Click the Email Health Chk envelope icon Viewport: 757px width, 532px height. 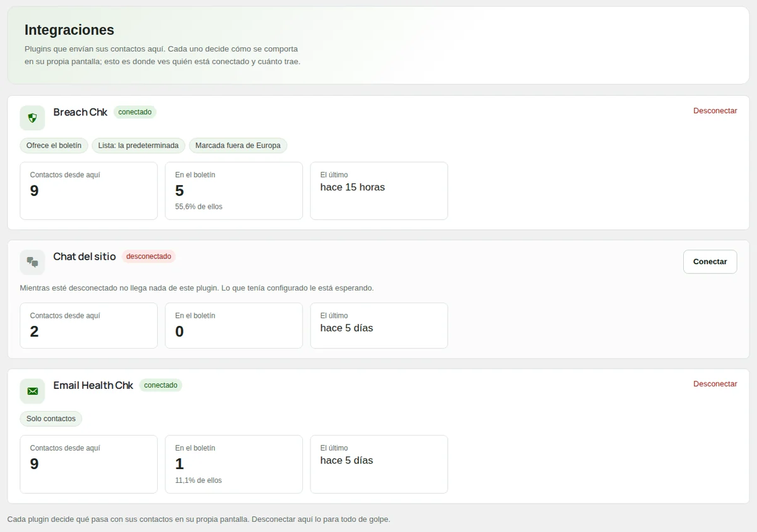pyautogui.click(x=32, y=391)
